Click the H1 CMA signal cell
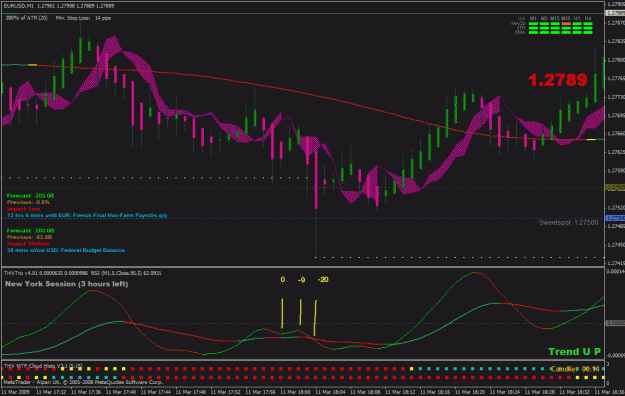This screenshot has width=625, height=396. click(x=577, y=32)
